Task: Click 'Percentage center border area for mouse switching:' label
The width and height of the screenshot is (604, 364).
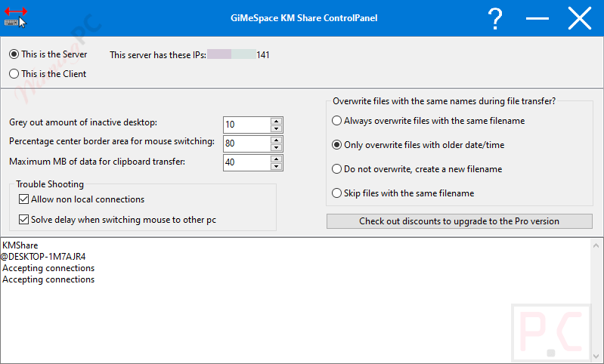Action: click(112, 142)
